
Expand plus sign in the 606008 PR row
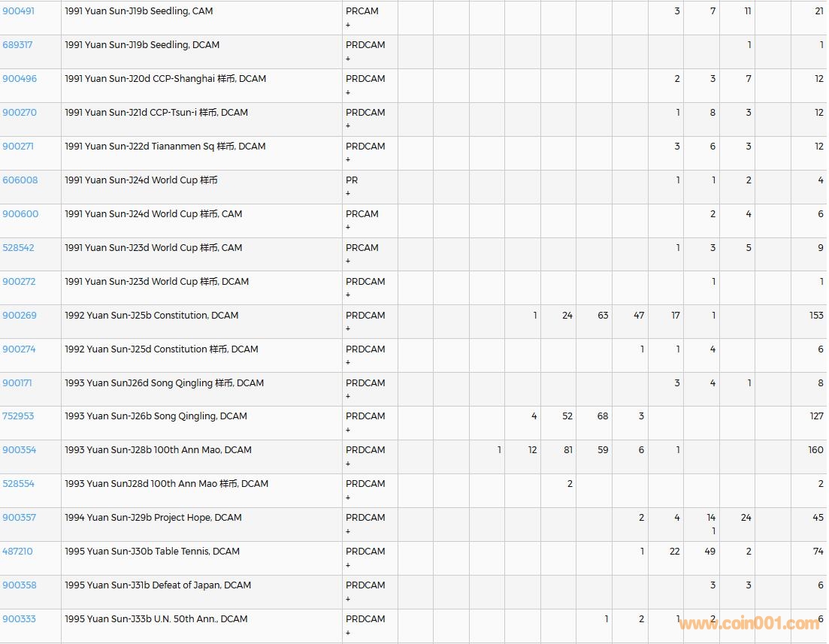coord(348,194)
